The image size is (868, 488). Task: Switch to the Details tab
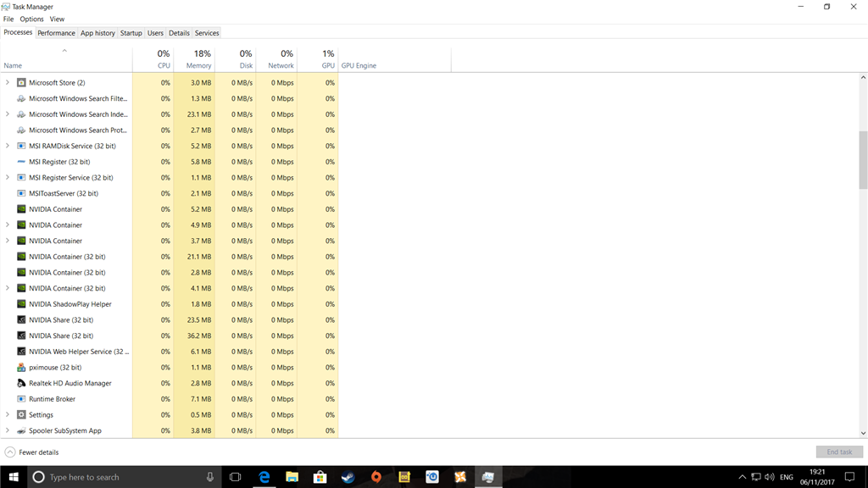click(179, 33)
